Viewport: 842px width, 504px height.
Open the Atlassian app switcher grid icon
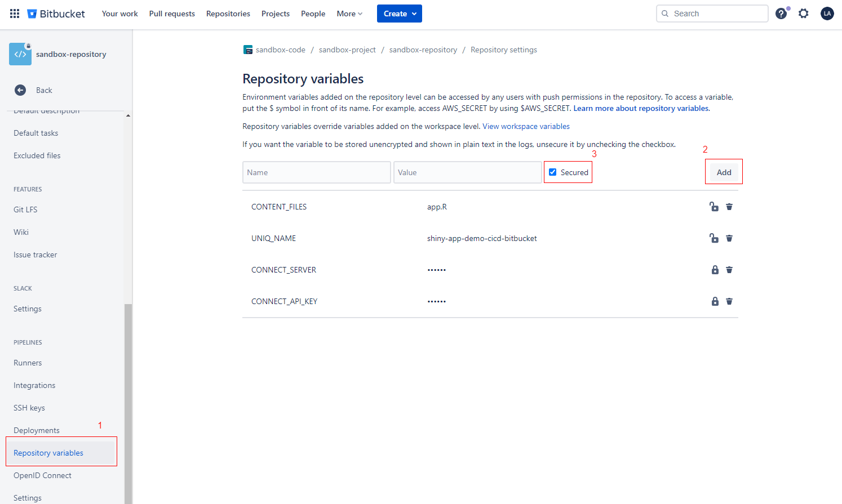pyautogui.click(x=14, y=13)
